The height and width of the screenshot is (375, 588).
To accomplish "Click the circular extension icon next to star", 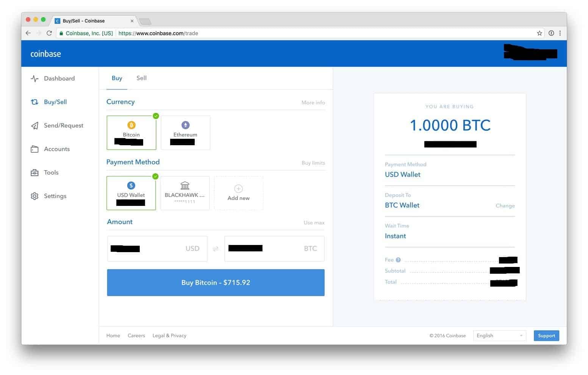I will tap(551, 33).
